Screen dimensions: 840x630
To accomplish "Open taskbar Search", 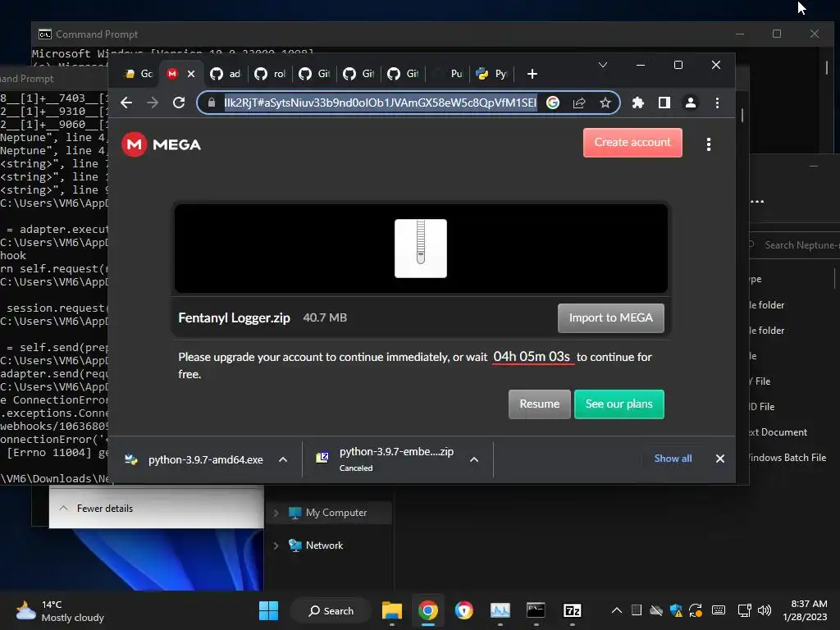I will 331,610.
